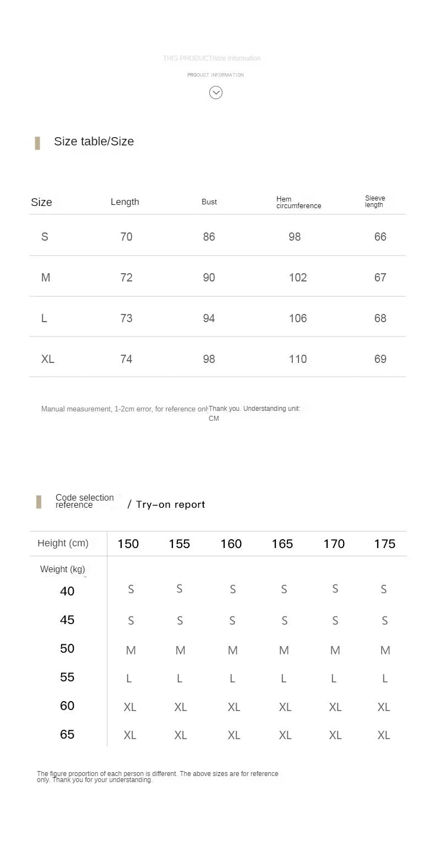The image size is (435, 868).
Task: Select the Length column header
Action: [x=125, y=202]
